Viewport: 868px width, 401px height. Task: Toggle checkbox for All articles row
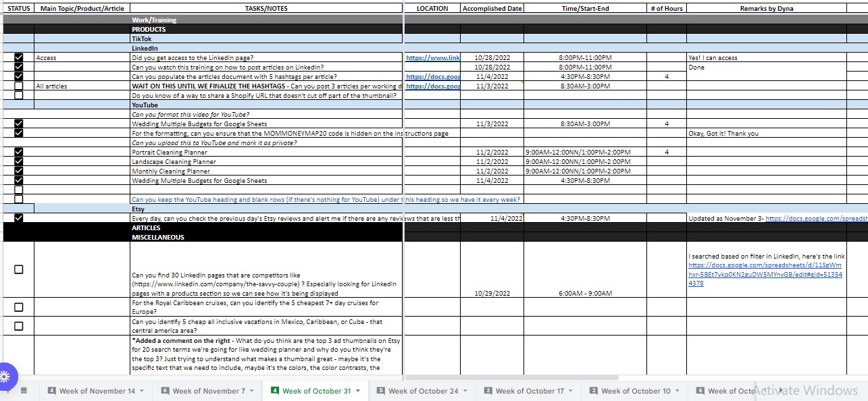pyautogui.click(x=18, y=86)
